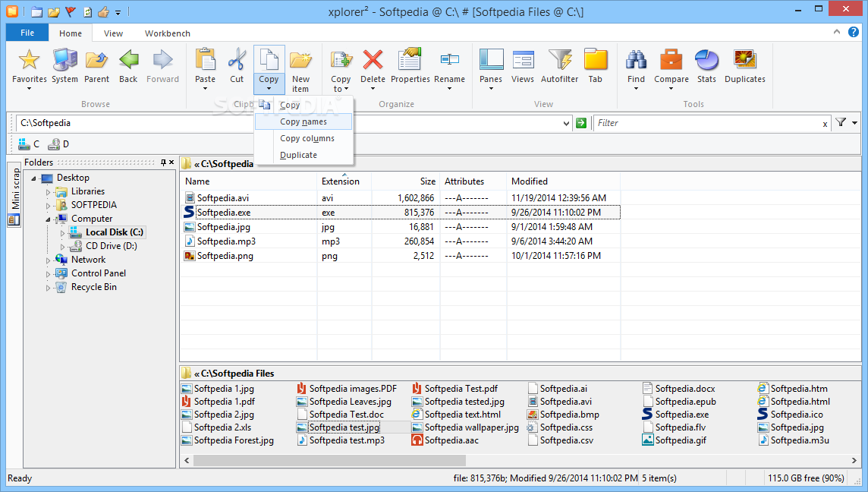The width and height of the screenshot is (868, 492).
Task: Click the Forward arrow icon
Action: tap(162, 60)
